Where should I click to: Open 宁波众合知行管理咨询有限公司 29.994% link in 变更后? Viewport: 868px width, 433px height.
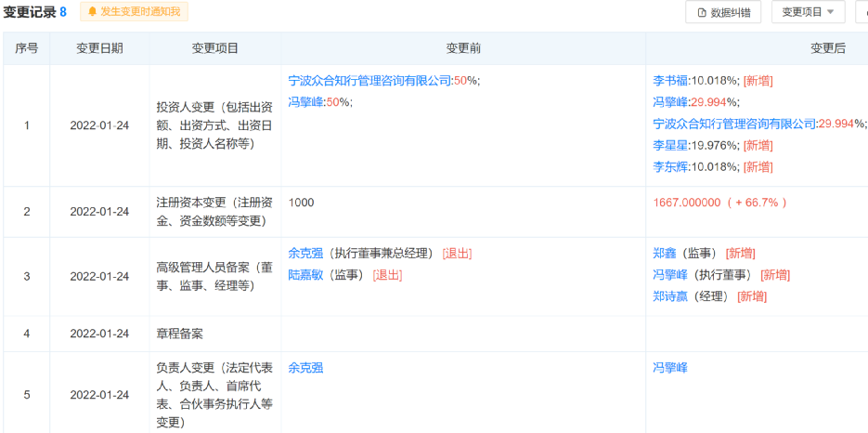pos(734,124)
